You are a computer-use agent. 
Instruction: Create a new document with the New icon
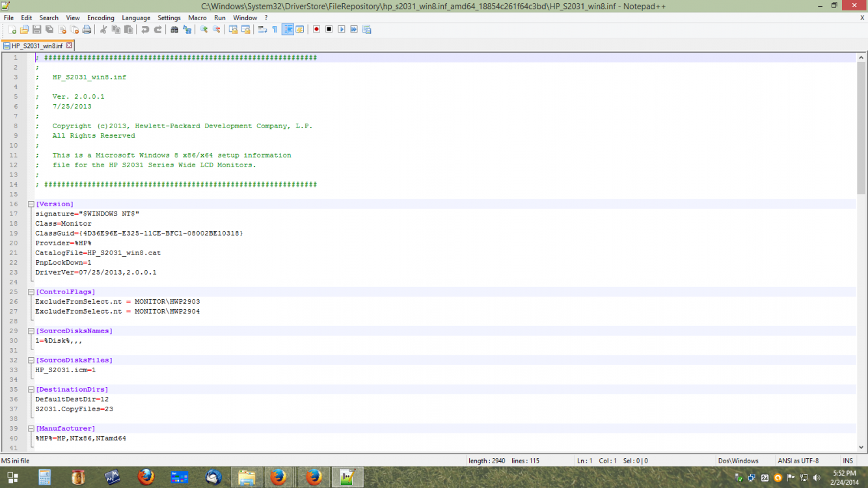click(12, 30)
